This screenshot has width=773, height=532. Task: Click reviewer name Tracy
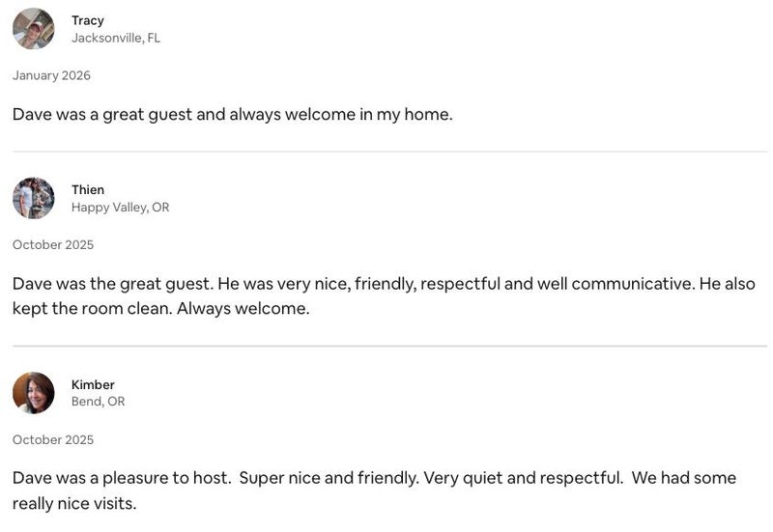[88, 20]
